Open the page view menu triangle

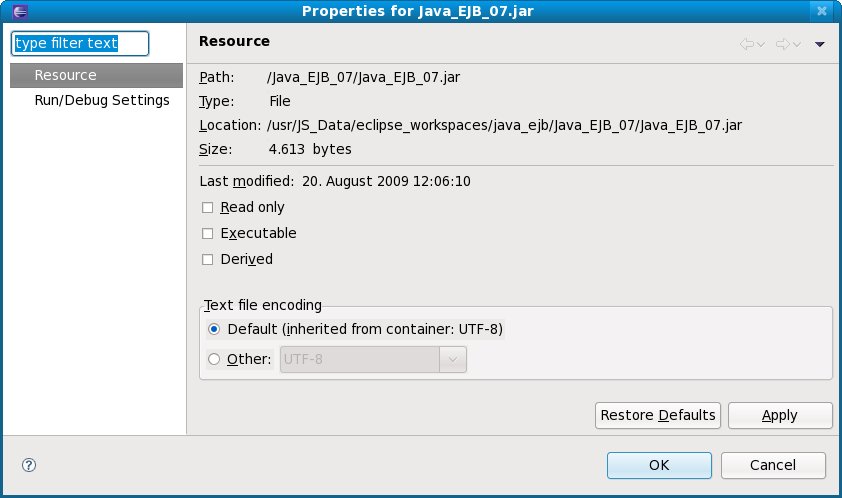819,44
